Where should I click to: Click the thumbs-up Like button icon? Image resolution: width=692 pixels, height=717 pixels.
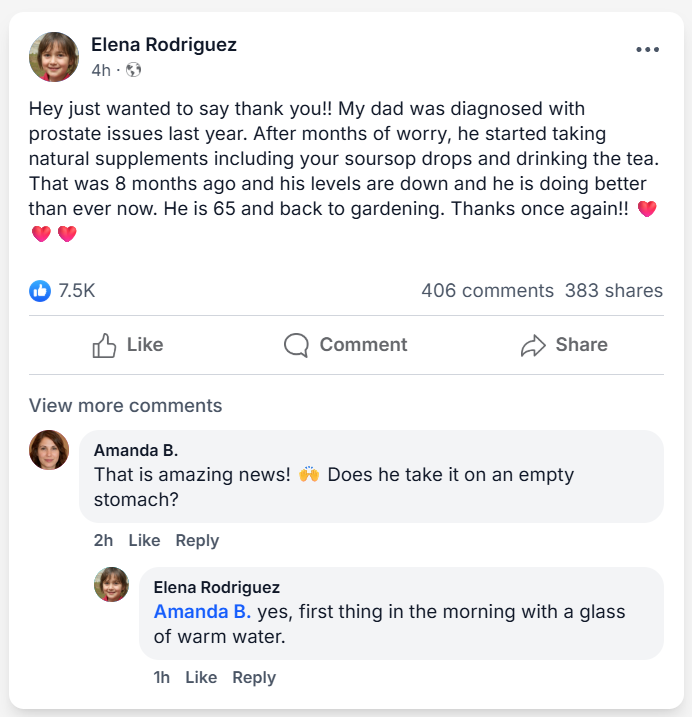coord(105,345)
